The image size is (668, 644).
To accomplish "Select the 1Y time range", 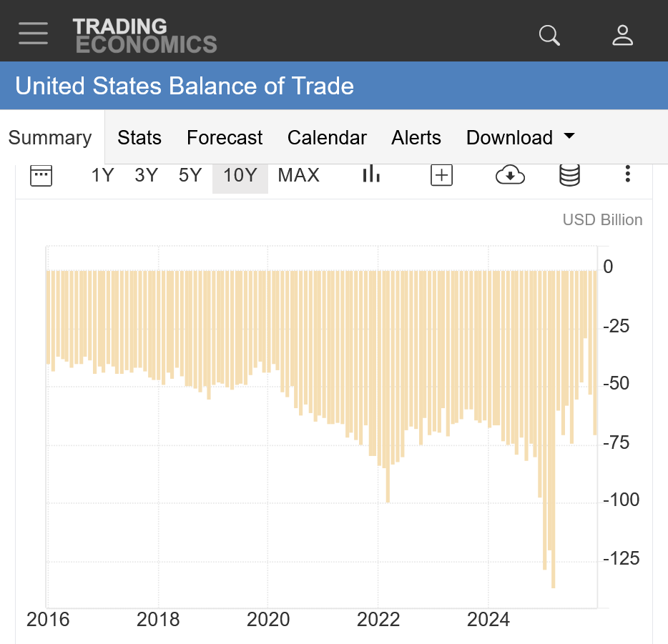I will coord(102,175).
